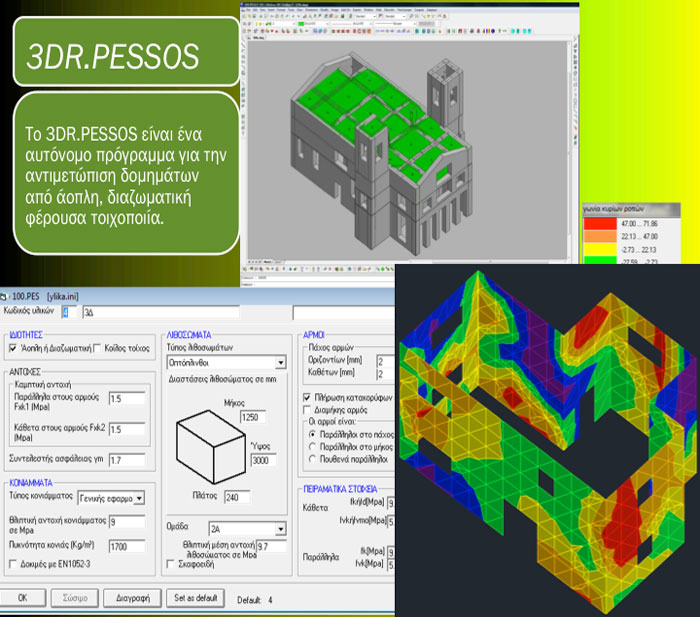
Task: Untick the Πλήρωση κατακορύφων checkbox
Action: pos(307,397)
